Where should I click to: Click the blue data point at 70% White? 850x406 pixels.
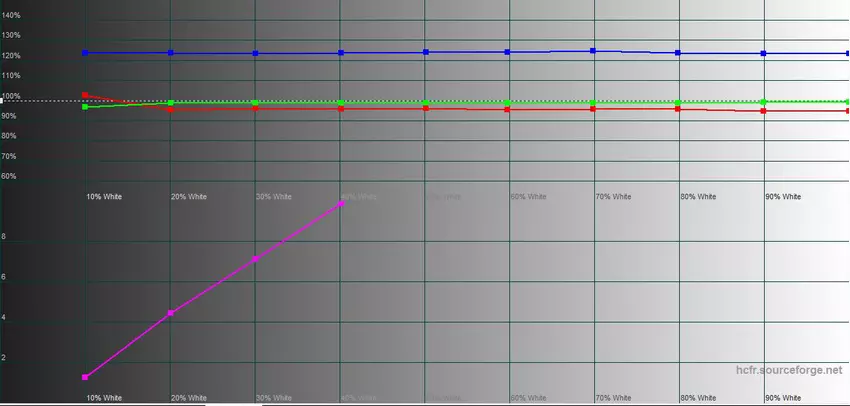(593, 51)
